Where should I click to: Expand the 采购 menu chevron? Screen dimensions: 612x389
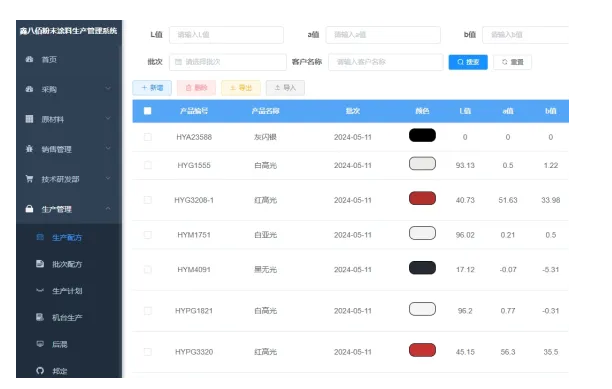[108, 89]
